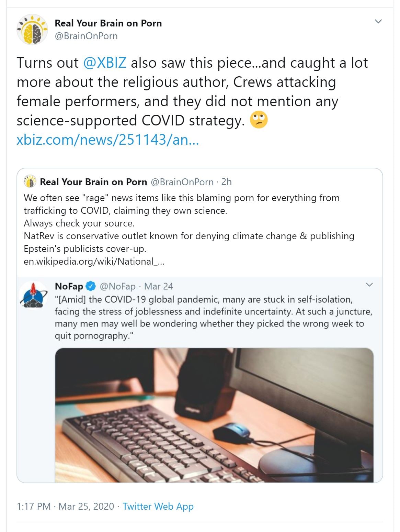Screen dimensions: 400x532
Task: Open the @XBIZ mention link
Action: [105, 63]
